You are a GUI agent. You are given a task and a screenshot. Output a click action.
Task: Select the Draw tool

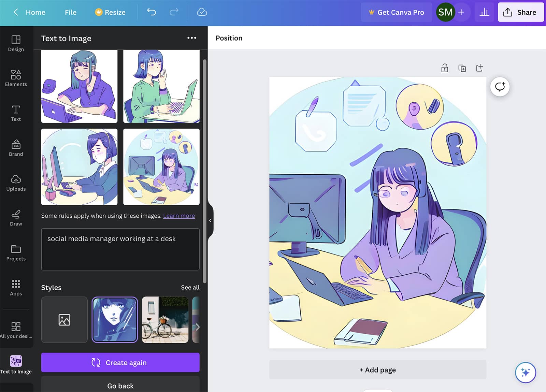[x=16, y=218]
